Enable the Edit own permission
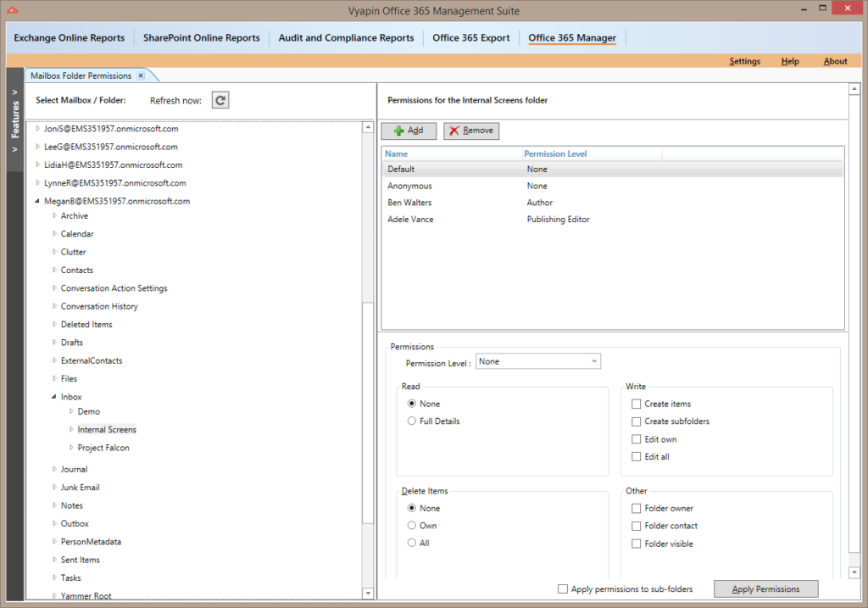 (x=636, y=439)
